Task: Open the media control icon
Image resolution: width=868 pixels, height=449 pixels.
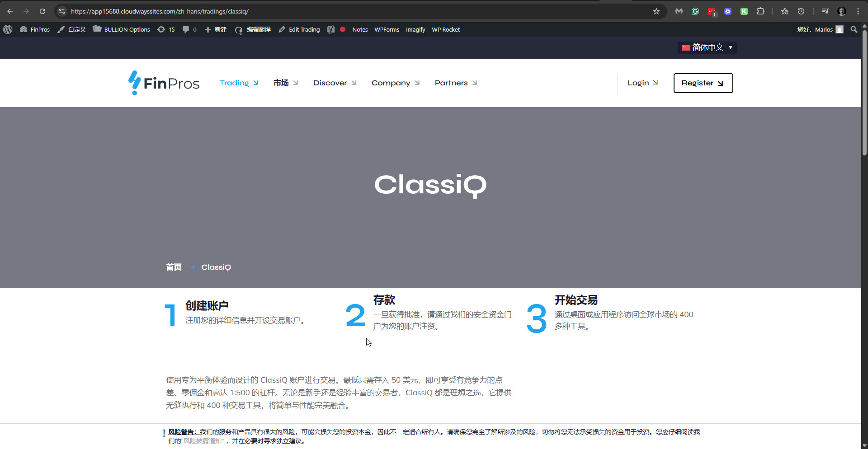Action: (826, 11)
